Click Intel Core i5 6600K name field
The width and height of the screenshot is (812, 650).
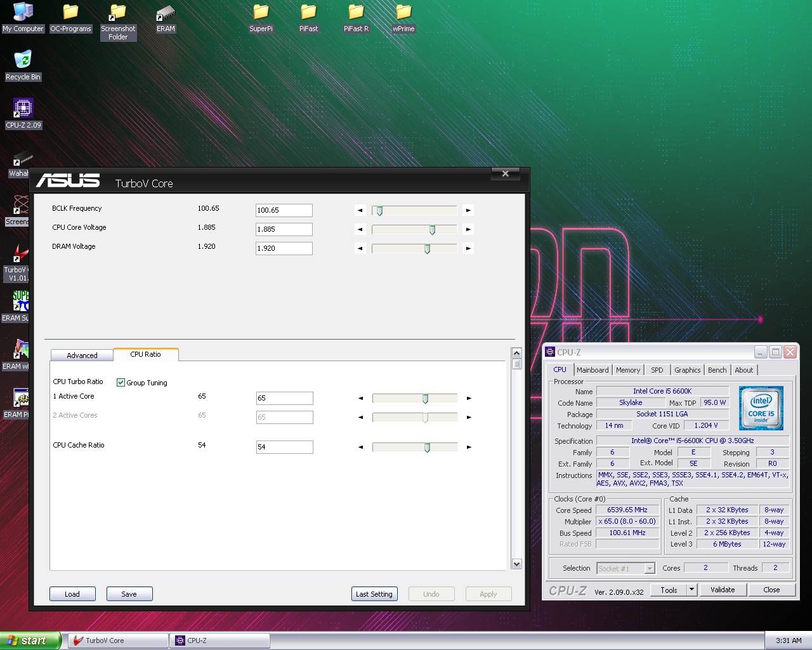pos(662,391)
